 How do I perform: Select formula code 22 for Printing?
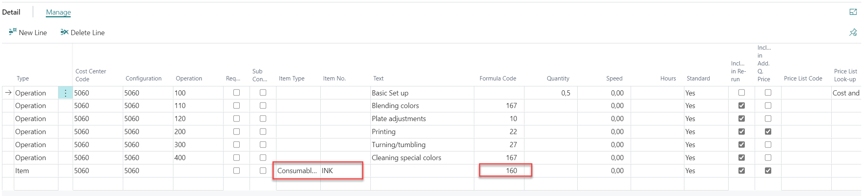499,132
